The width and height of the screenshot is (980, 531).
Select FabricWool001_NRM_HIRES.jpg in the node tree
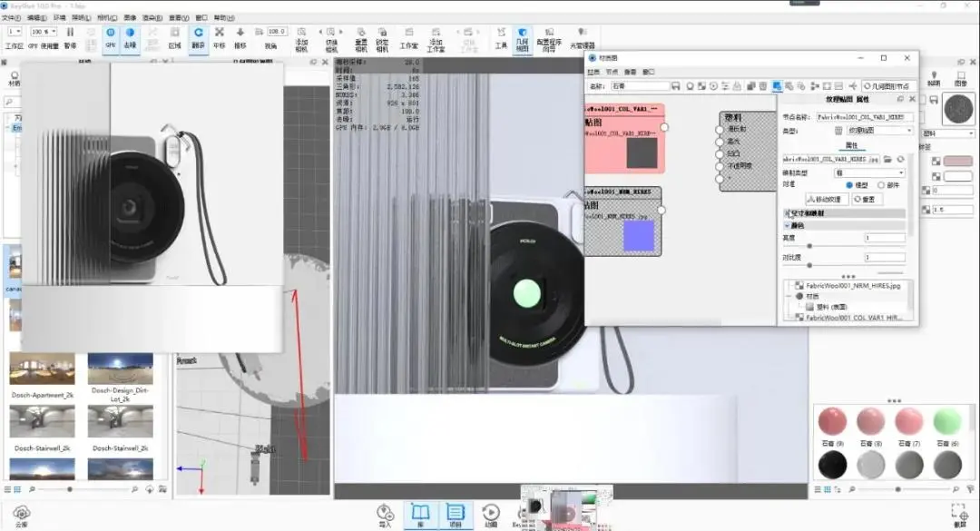tap(853, 286)
